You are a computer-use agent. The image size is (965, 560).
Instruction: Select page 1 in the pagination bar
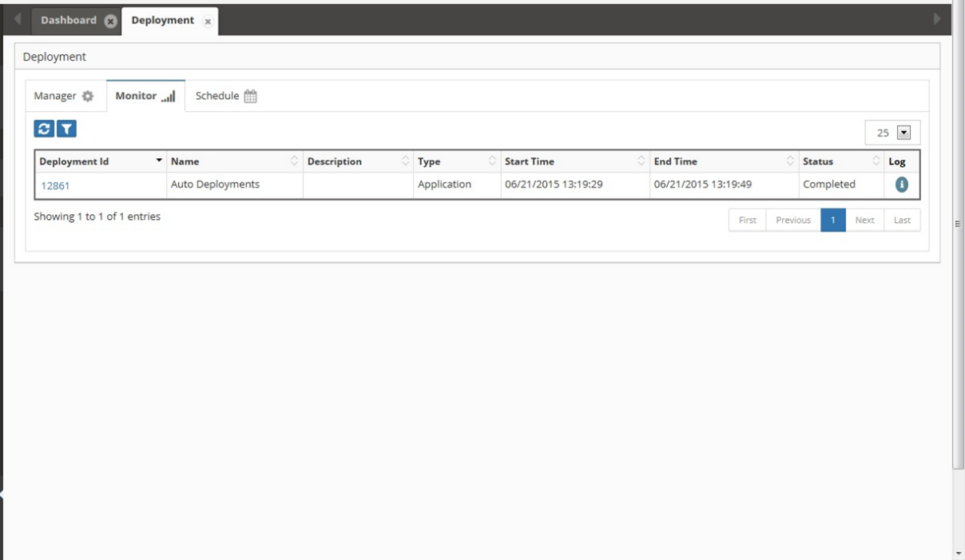[x=835, y=219]
